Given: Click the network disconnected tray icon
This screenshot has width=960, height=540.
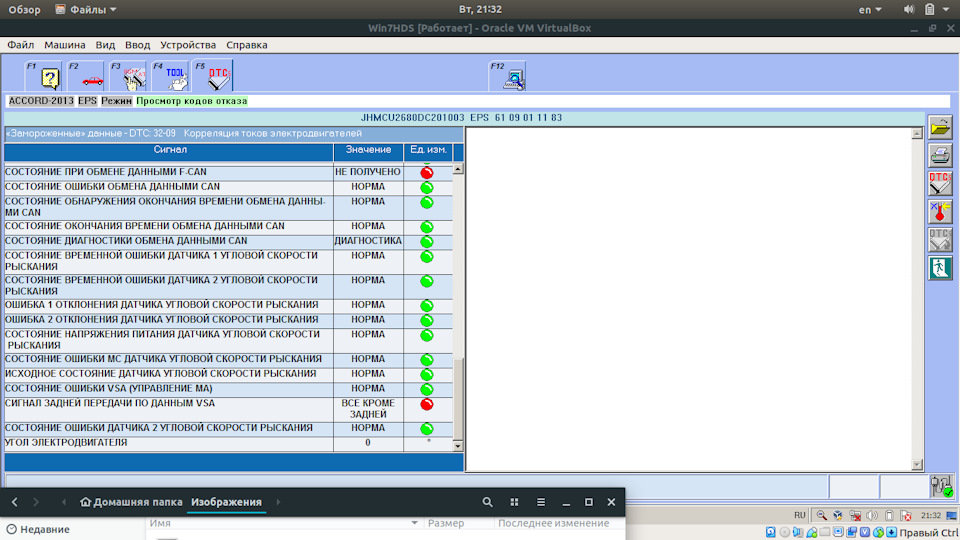Looking at the screenshot, I should 855,516.
